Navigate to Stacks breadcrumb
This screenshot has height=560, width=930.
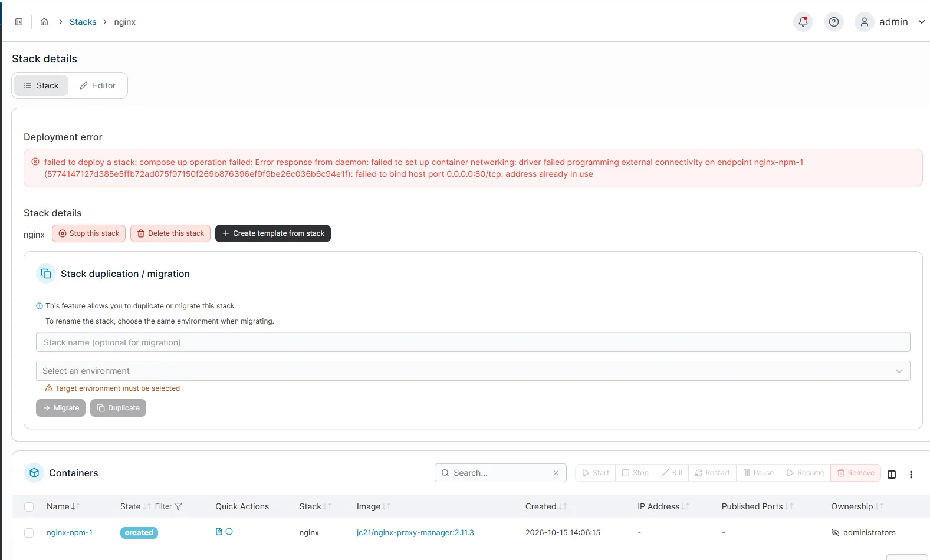coord(83,22)
